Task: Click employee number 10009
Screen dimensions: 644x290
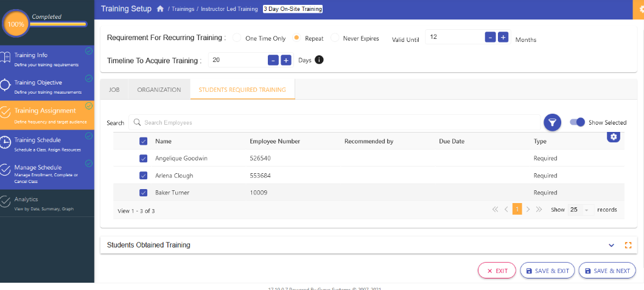Action: pos(258,192)
